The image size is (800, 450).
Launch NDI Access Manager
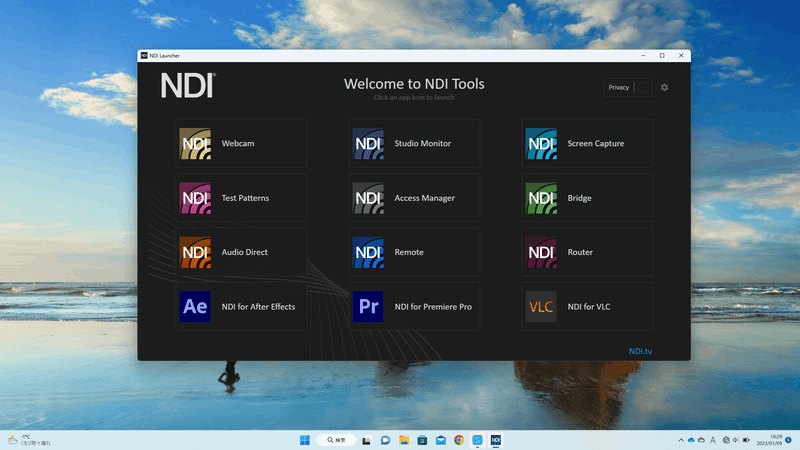tap(414, 197)
